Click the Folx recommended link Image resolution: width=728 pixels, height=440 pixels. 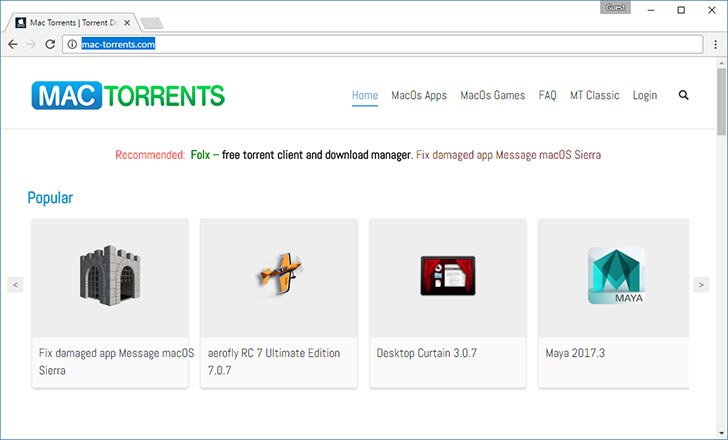[204, 155]
